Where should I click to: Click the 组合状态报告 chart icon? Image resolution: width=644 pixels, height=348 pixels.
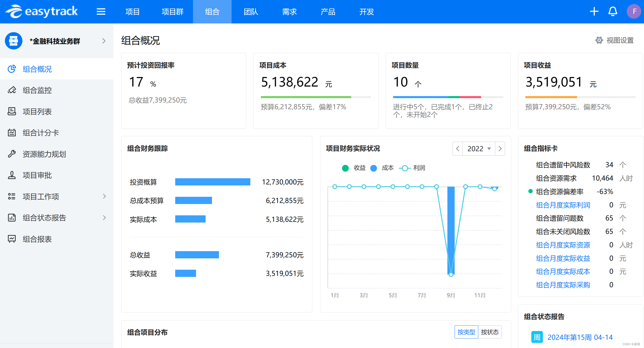click(12, 218)
